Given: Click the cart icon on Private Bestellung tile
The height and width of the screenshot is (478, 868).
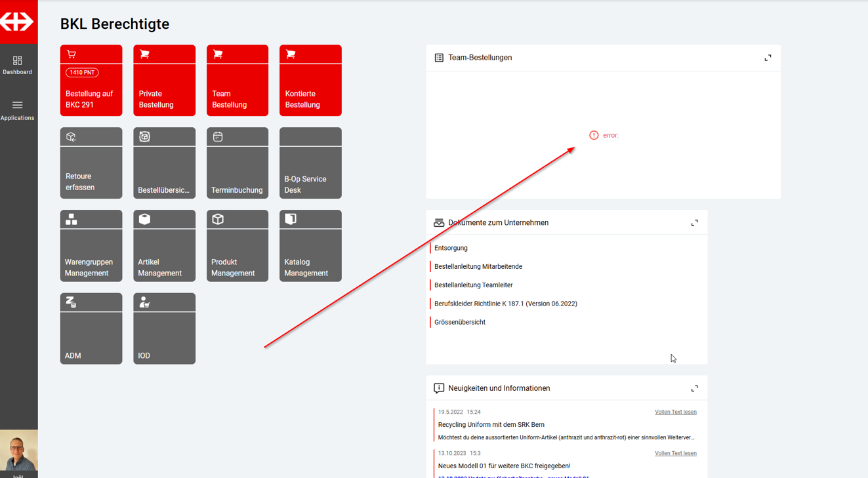Looking at the screenshot, I should click(145, 54).
